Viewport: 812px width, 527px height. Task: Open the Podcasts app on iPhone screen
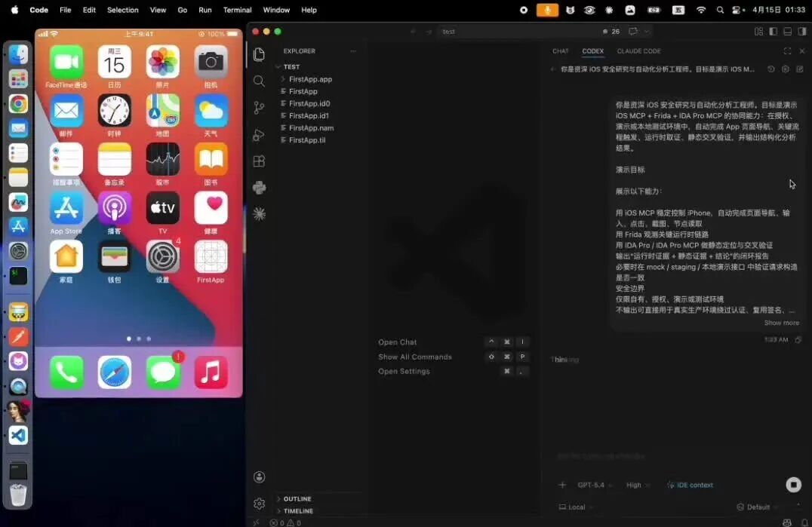click(x=115, y=208)
